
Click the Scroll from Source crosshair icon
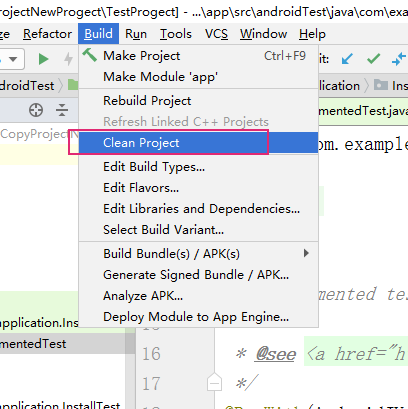tap(36, 110)
